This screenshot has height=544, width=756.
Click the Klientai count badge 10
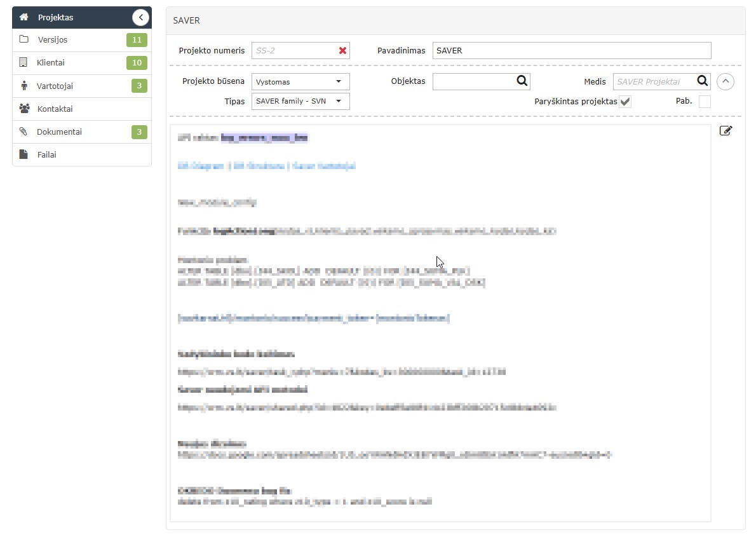click(136, 63)
